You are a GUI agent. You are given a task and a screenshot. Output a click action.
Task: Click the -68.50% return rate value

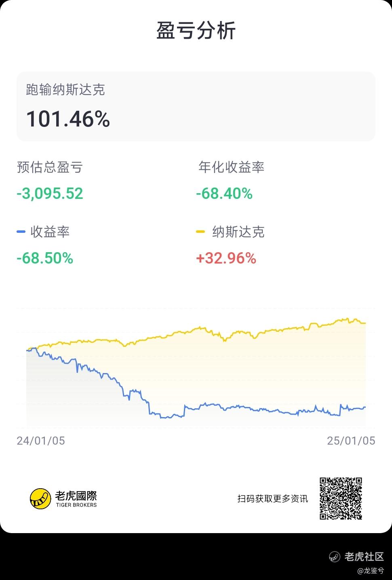(45, 258)
